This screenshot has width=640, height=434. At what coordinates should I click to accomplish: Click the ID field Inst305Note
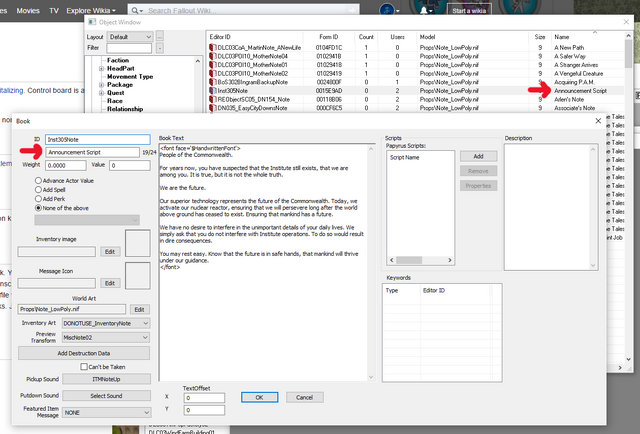point(98,140)
